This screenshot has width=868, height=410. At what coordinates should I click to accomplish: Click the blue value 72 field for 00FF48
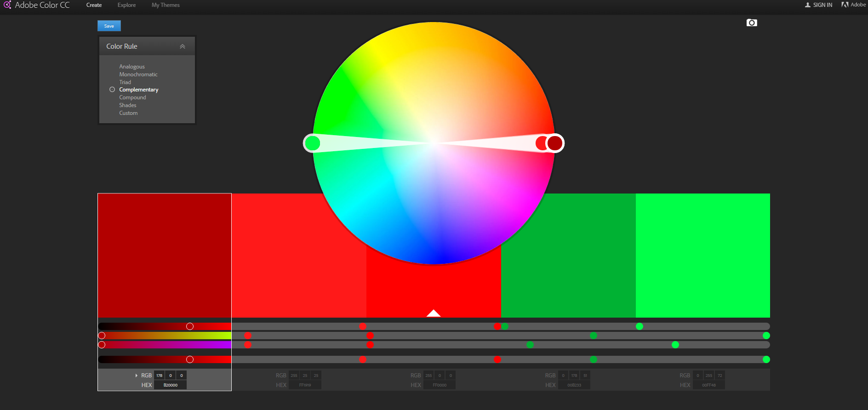pyautogui.click(x=720, y=376)
